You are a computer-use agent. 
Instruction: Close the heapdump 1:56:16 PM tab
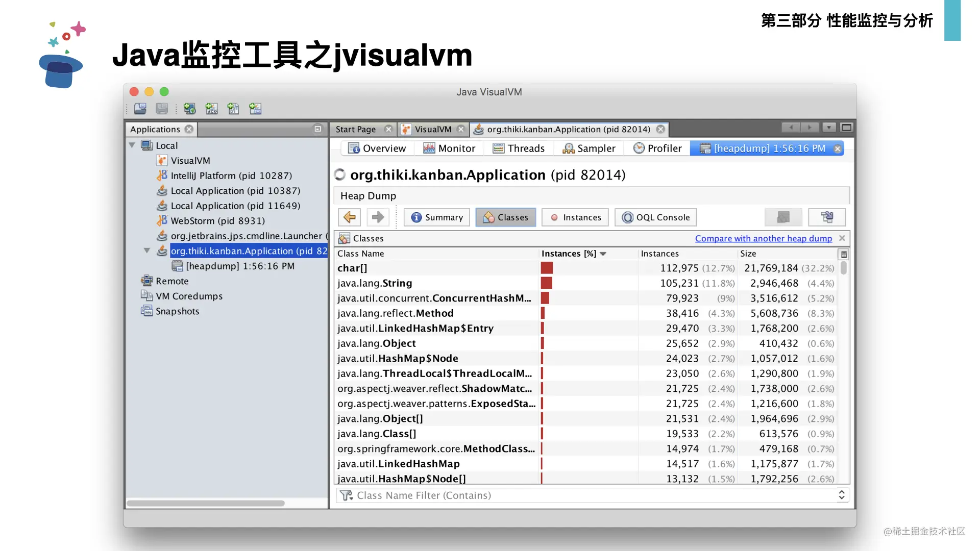(x=838, y=148)
